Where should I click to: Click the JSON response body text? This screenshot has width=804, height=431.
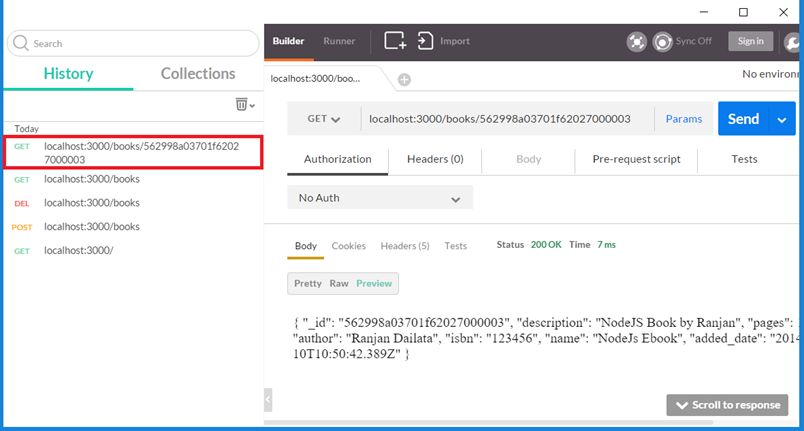(546, 338)
